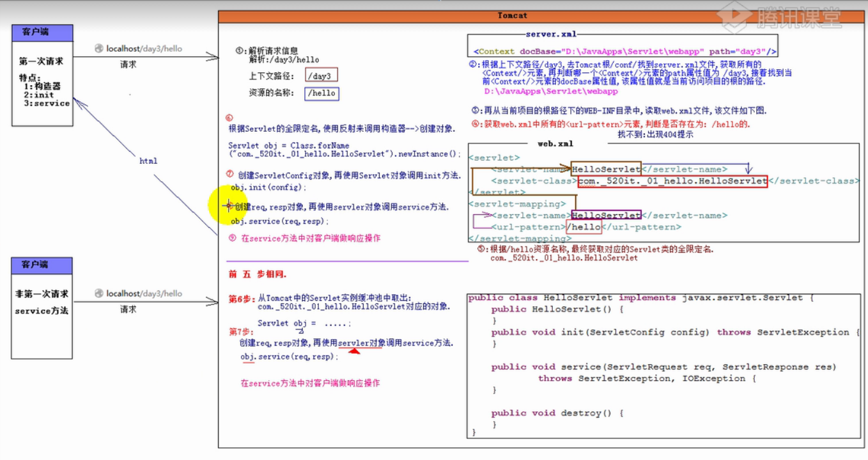
Task: Click the "特点:" label
Action: coord(30,77)
